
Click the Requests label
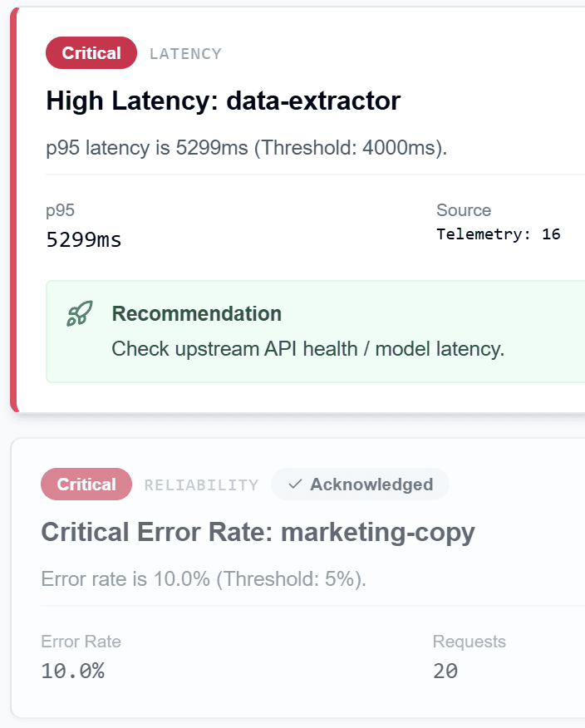point(469,642)
